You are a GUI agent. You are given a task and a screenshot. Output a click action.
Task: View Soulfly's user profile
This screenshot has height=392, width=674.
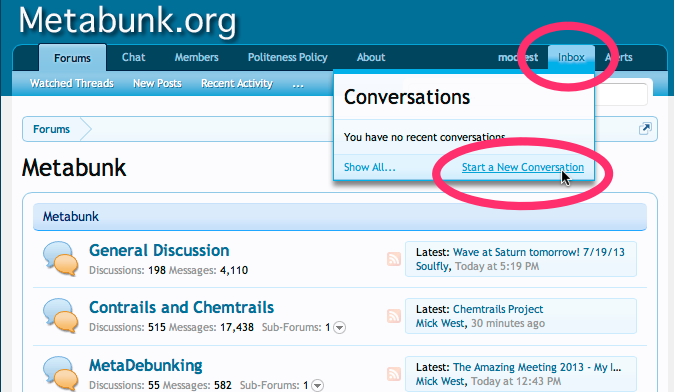(x=432, y=266)
